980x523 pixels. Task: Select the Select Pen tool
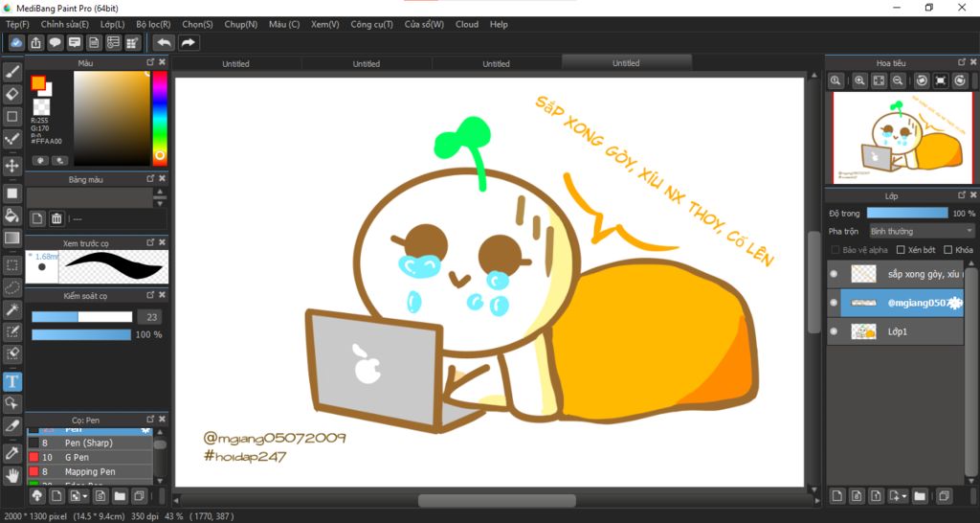pos(11,331)
